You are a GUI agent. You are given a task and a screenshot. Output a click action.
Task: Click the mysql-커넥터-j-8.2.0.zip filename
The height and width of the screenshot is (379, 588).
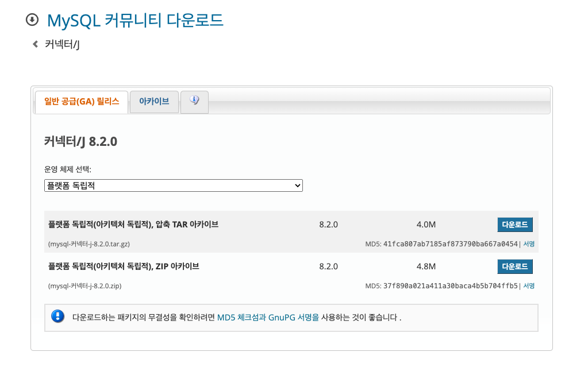[x=84, y=286]
